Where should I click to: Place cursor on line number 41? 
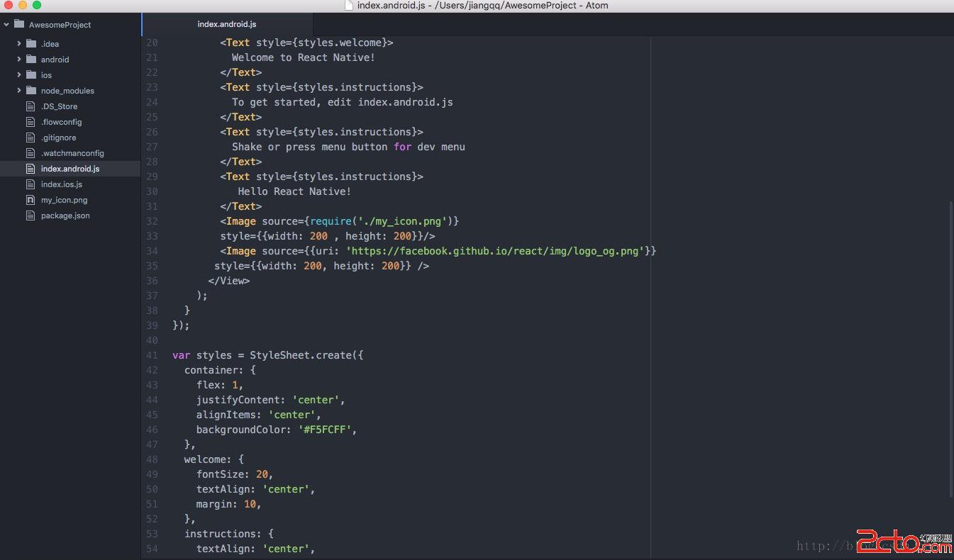[x=152, y=355]
